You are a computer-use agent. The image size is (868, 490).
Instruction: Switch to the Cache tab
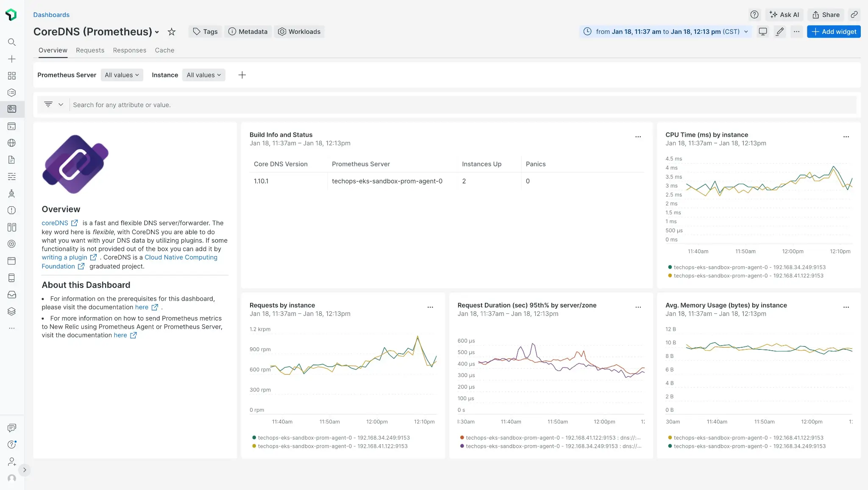[x=164, y=50]
